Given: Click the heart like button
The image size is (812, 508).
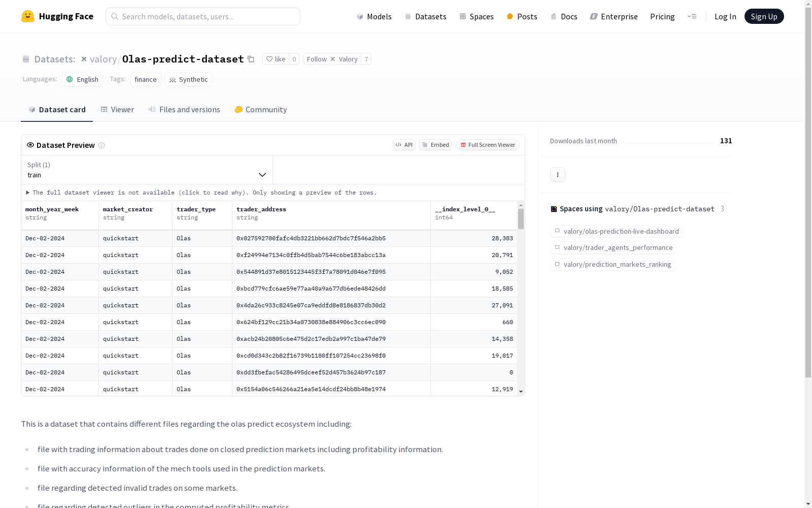Looking at the screenshot, I should click(x=276, y=59).
